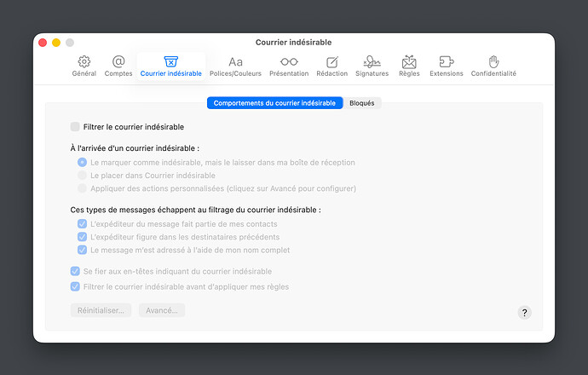Uncheck L'expéditeur figure dans les destinataires précédents
588x375 pixels.
click(x=82, y=237)
